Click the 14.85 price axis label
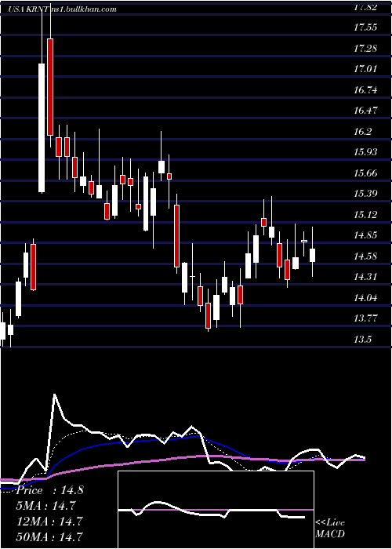 click(365, 235)
